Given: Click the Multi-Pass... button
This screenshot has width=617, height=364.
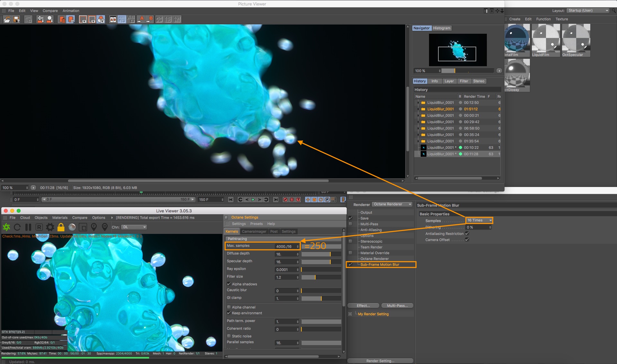Looking at the screenshot, I should (x=397, y=306).
